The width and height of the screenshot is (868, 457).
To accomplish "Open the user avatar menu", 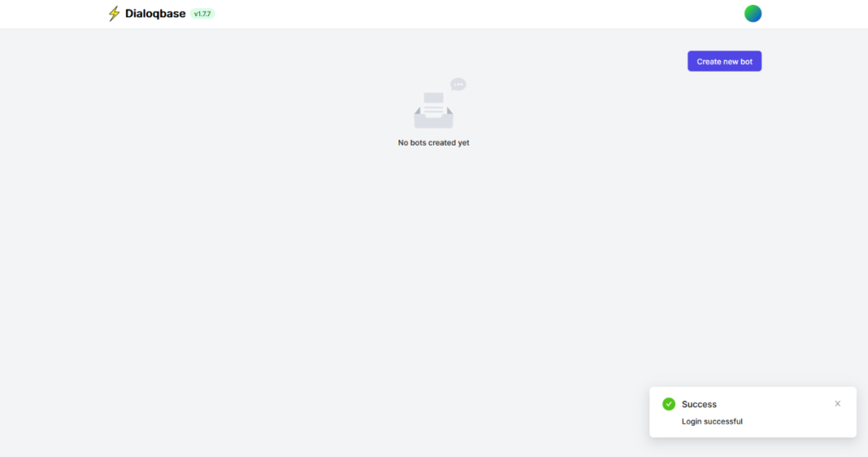I will [x=753, y=14].
